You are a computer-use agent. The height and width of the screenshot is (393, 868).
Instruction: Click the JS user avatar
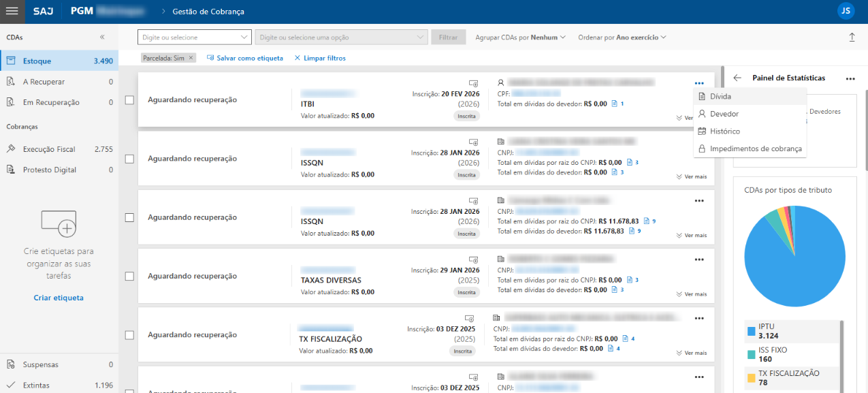tap(846, 11)
